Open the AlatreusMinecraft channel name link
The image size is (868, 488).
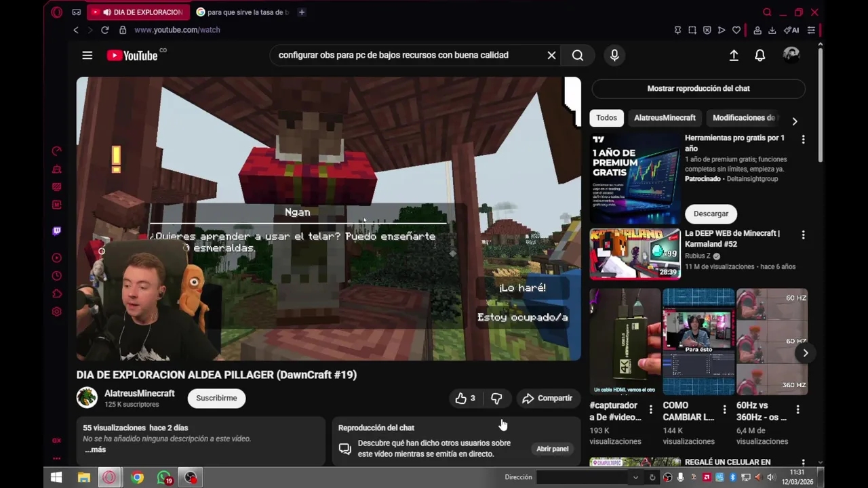140,393
